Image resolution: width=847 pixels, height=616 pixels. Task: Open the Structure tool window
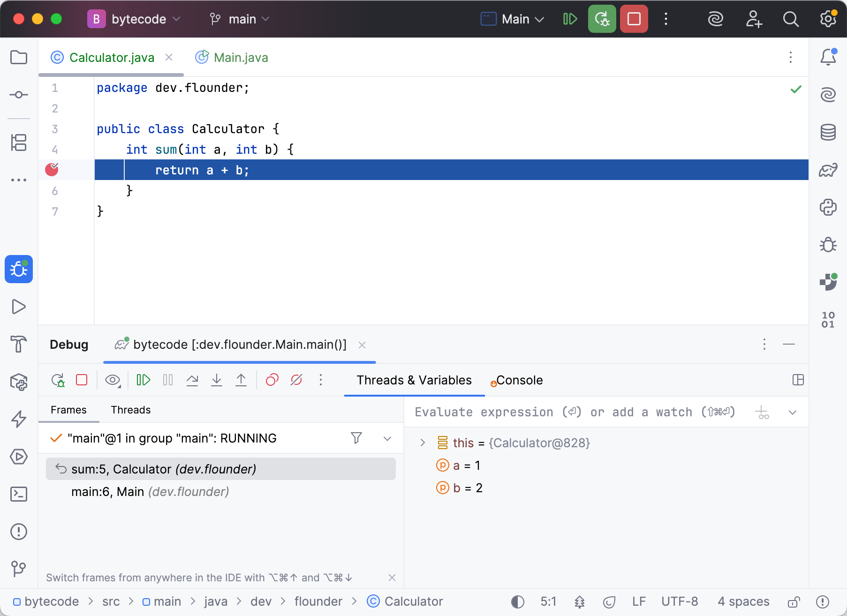tap(19, 143)
